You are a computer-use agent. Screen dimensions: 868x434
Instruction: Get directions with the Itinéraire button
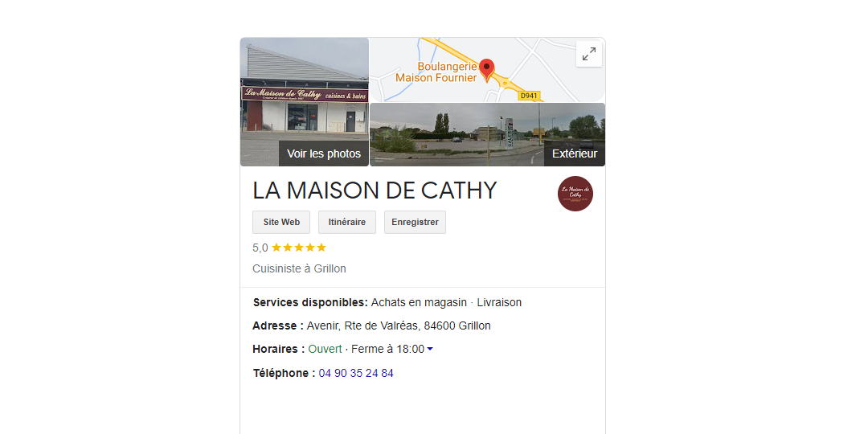click(347, 222)
